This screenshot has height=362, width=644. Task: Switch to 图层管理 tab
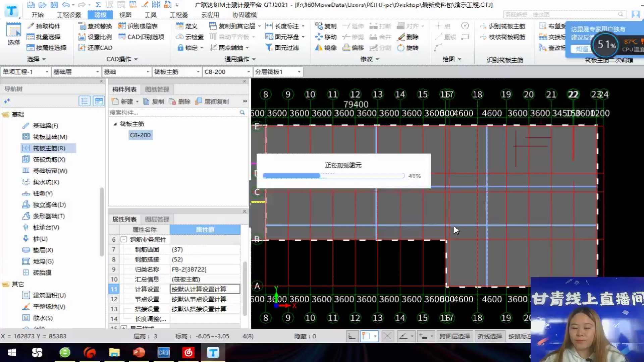[x=157, y=219]
